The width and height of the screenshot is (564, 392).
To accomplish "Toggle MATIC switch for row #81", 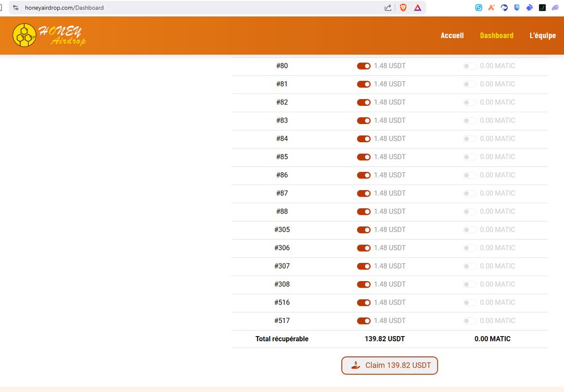I will point(470,84).
